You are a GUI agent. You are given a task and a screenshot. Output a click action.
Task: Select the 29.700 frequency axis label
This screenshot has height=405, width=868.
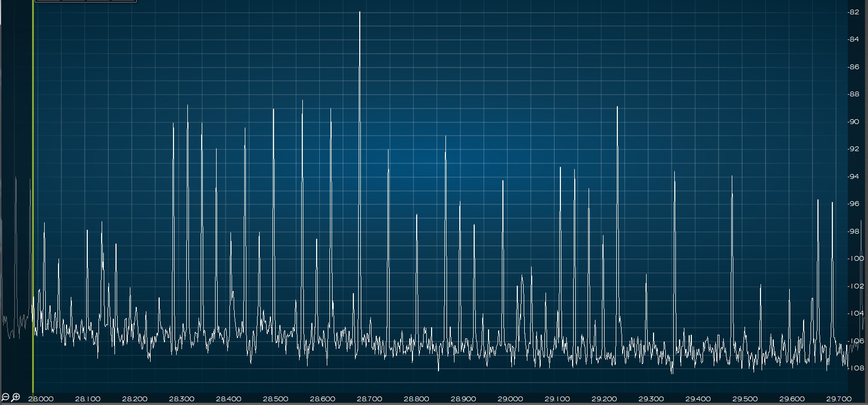839,399
